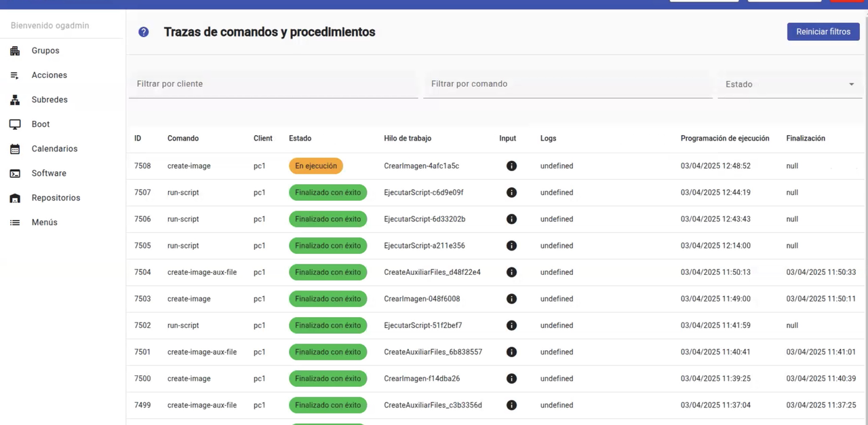The width and height of the screenshot is (868, 425).
Task: Click the ID column header
Action: (x=138, y=138)
